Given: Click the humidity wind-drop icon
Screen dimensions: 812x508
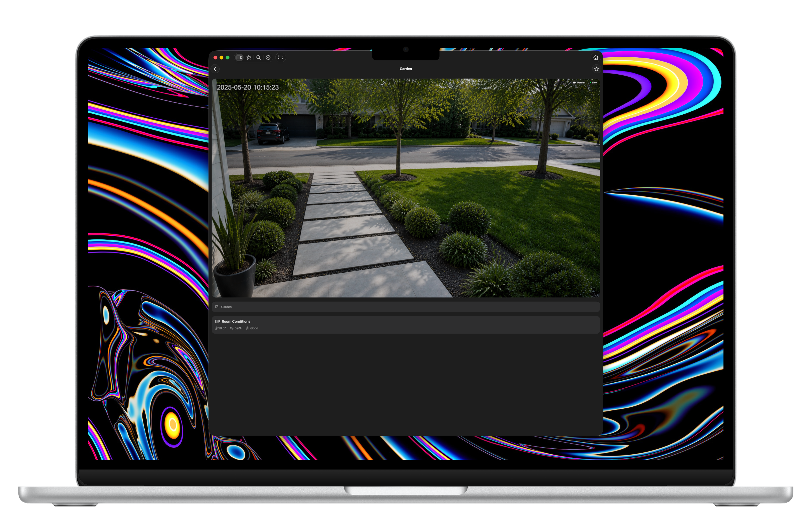Looking at the screenshot, I should 231,328.
